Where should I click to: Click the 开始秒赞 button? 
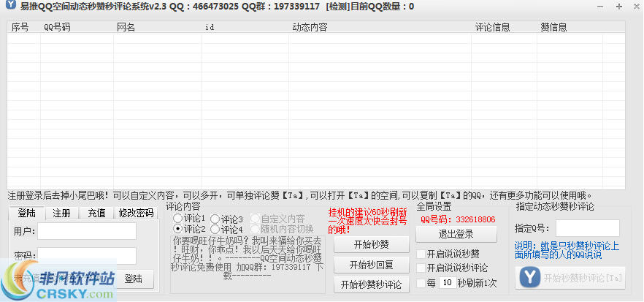point(371,244)
